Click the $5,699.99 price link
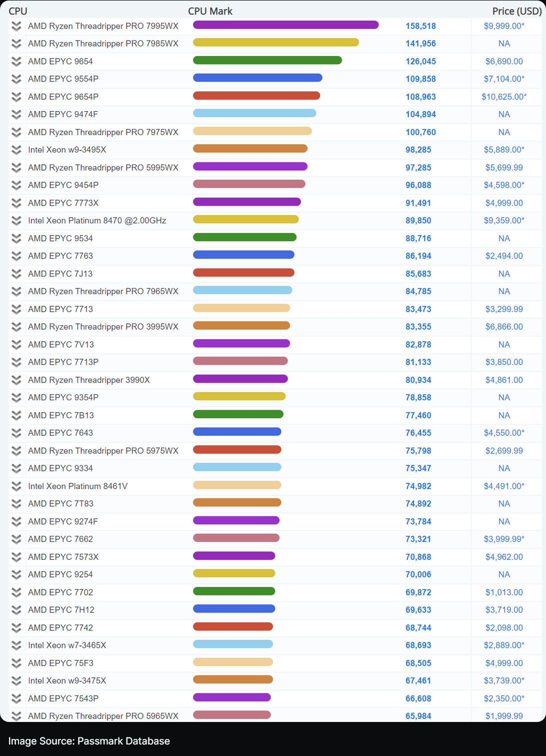Screen dimensions: 546x756 click(x=504, y=168)
